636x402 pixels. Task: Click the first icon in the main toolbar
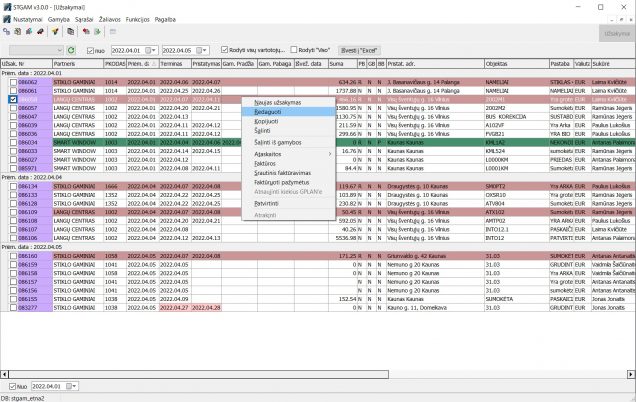(x=7, y=32)
